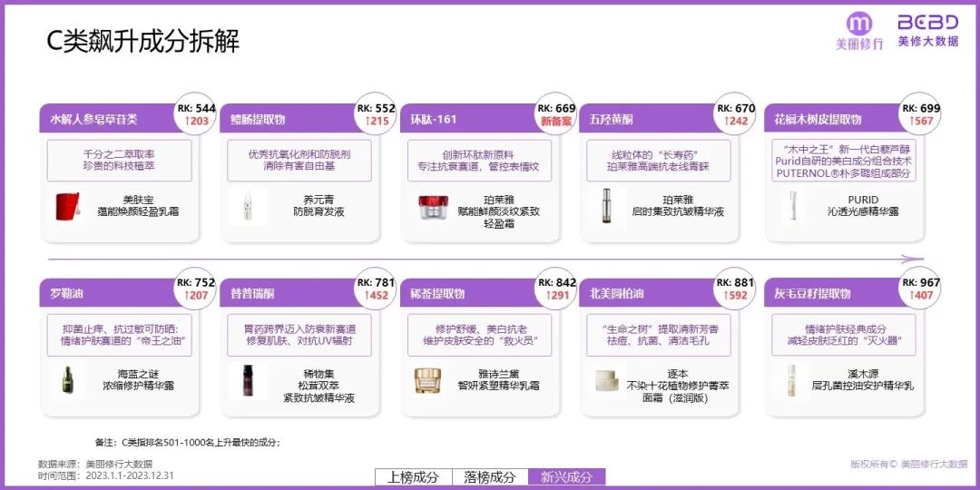The height and width of the screenshot is (490, 980).
Task: Click the RK: 967 rank badge
Action: click(x=921, y=289)
